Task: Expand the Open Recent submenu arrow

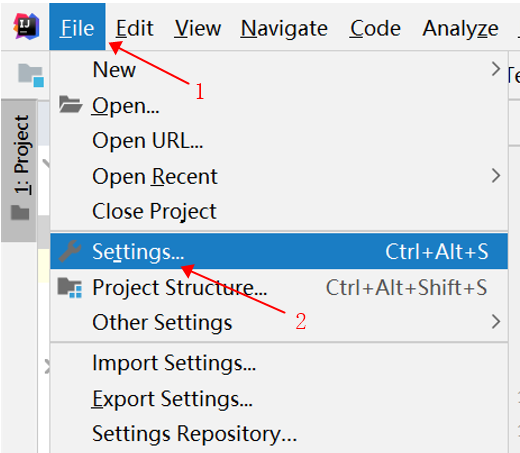Action: coord(496,176)
